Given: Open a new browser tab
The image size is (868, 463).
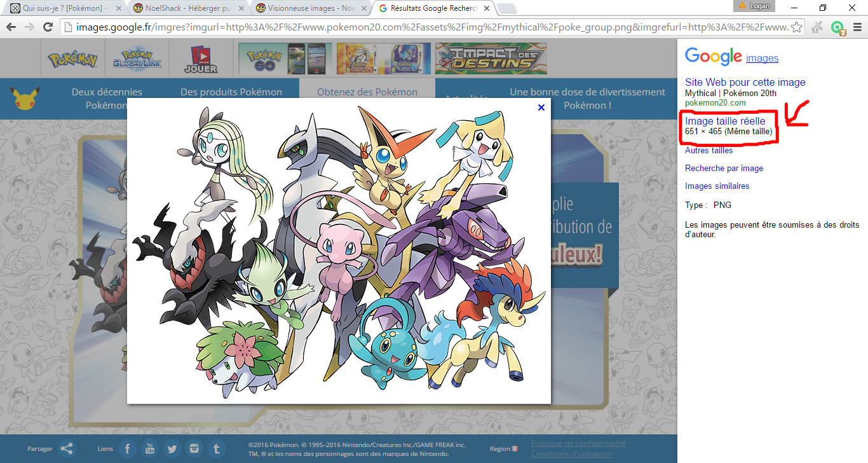Looking at the screenshot, I should point(506,9).
